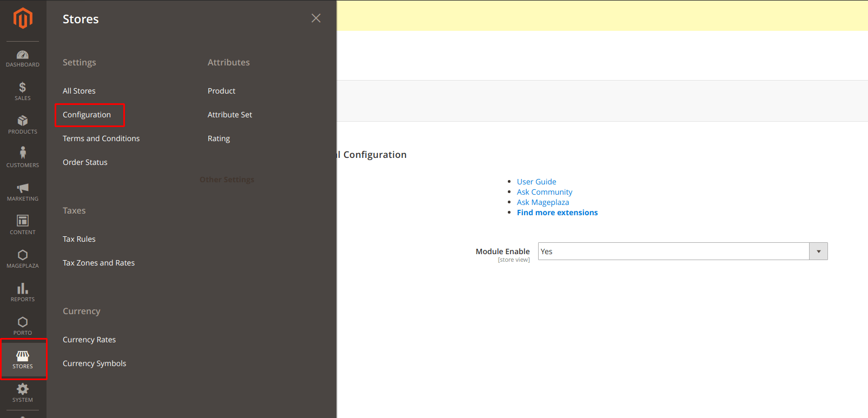Open the System sidebar menu

coord(23,393)
